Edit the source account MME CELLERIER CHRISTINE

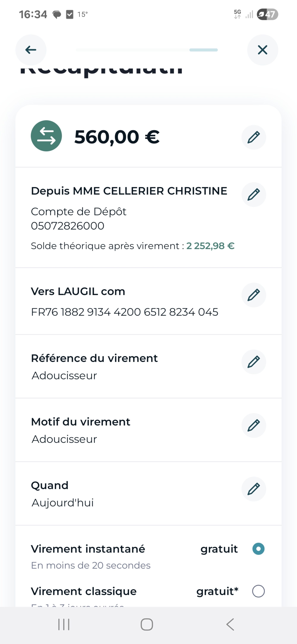click(x=253, y=195)
